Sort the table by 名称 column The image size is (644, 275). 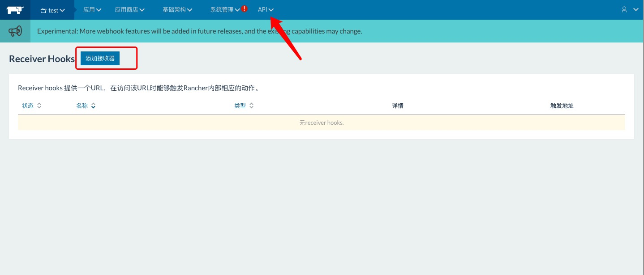pyautogui.click(x=86, y=106)
